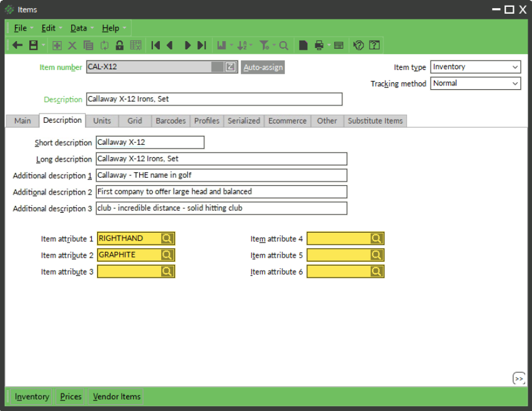Switch to the Barcodes tab
Image resolution: width=532 pixels, height=411 pixels.
pyautogui.click(x=170, y=121)
